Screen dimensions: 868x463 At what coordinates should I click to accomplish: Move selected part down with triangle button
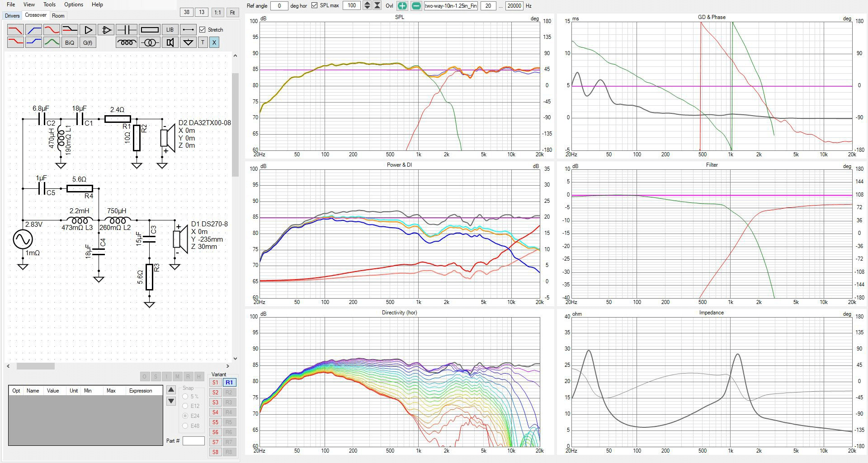tap(171, 401)
